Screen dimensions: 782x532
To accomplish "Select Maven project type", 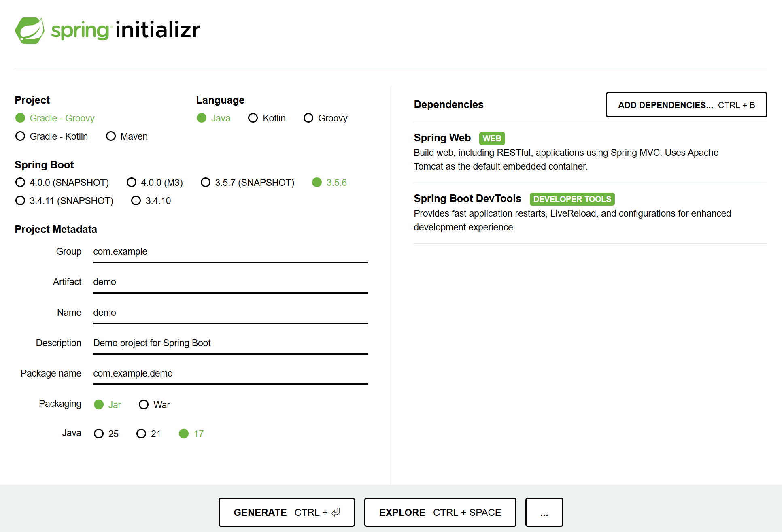I will point(111,136).
